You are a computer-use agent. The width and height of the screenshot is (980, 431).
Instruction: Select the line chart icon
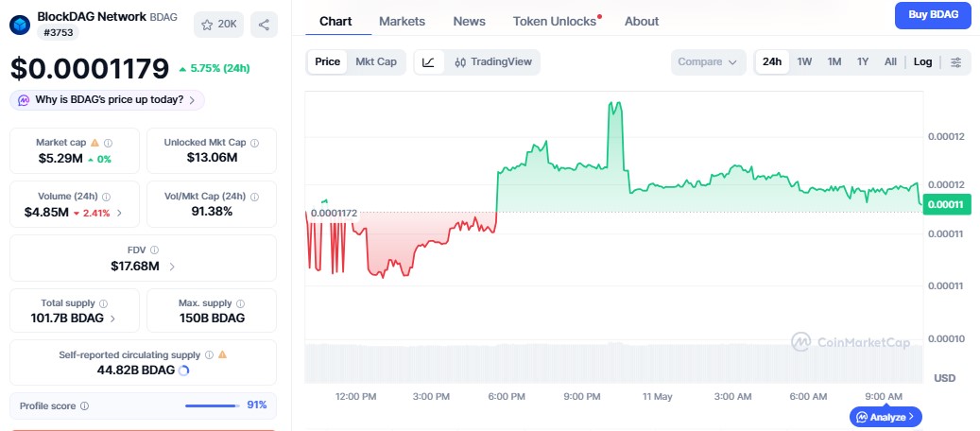[x=429, y=62]
